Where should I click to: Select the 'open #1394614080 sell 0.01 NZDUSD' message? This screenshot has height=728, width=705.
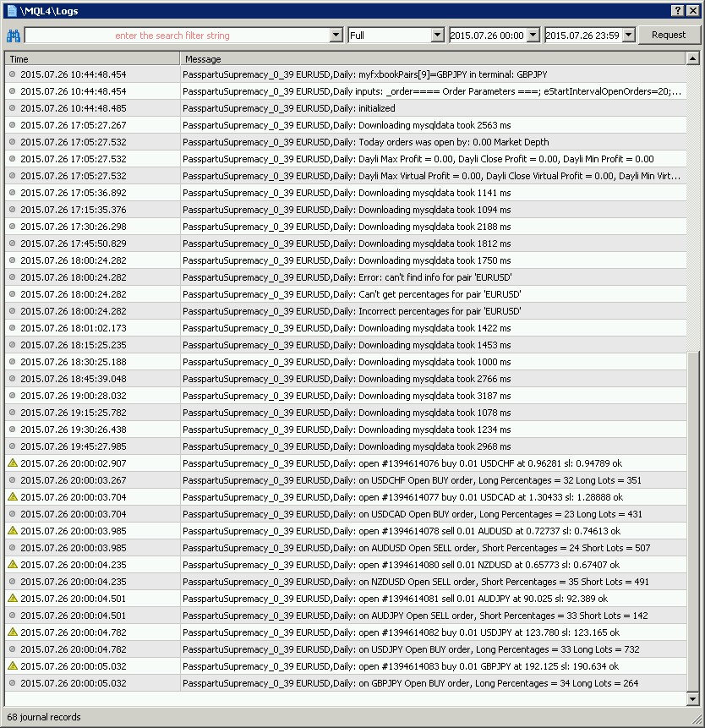tap(401, 565)
